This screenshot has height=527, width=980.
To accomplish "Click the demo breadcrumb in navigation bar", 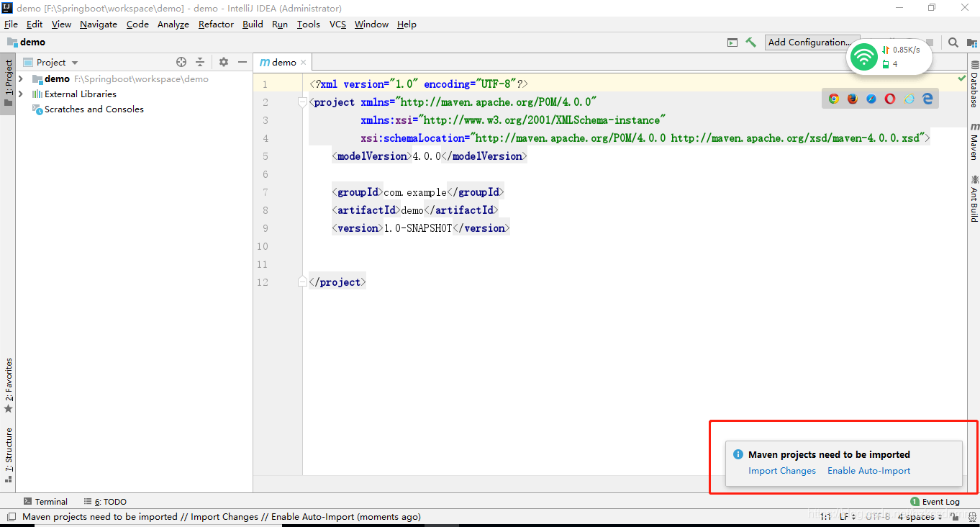I will point(27,42).
